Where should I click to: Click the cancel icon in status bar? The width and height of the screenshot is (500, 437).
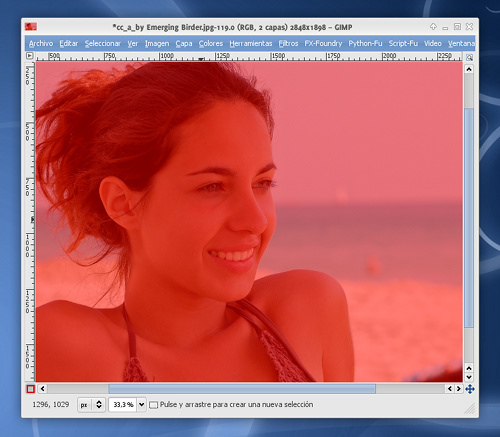153,405
